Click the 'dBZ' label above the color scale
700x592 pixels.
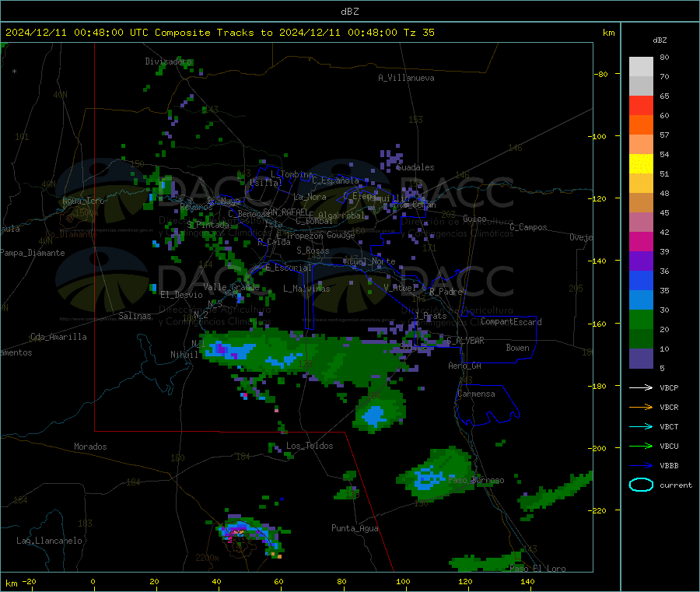pyautogui.click(x=660, y=40)
